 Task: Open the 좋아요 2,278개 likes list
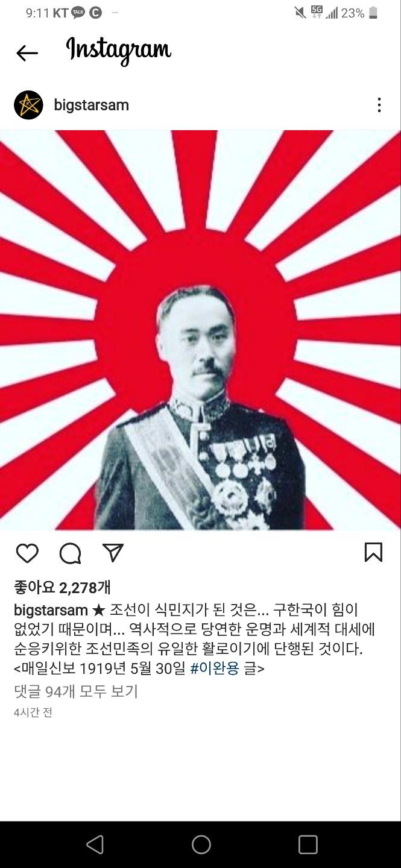click(x=62, y=587)
